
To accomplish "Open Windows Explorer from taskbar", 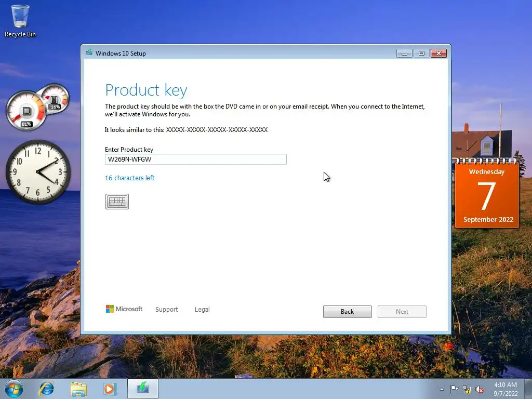I will click(78, 389).
